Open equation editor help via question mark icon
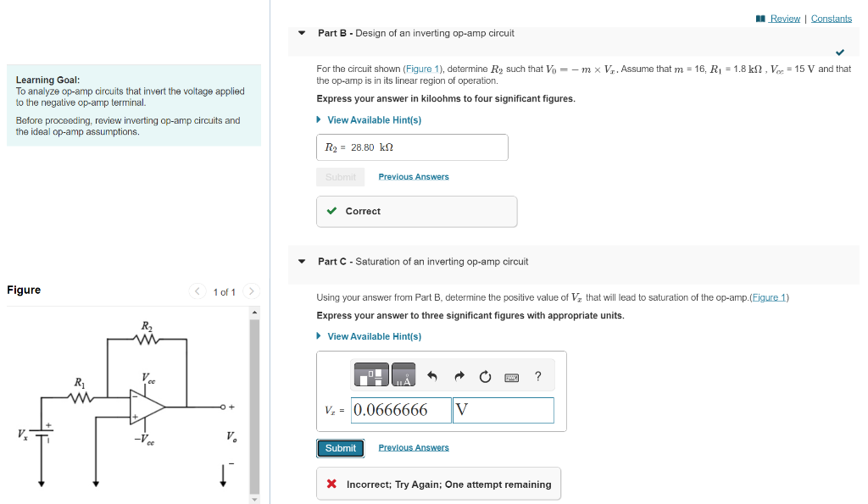This screenshot has height=504, width=868. 537,375
